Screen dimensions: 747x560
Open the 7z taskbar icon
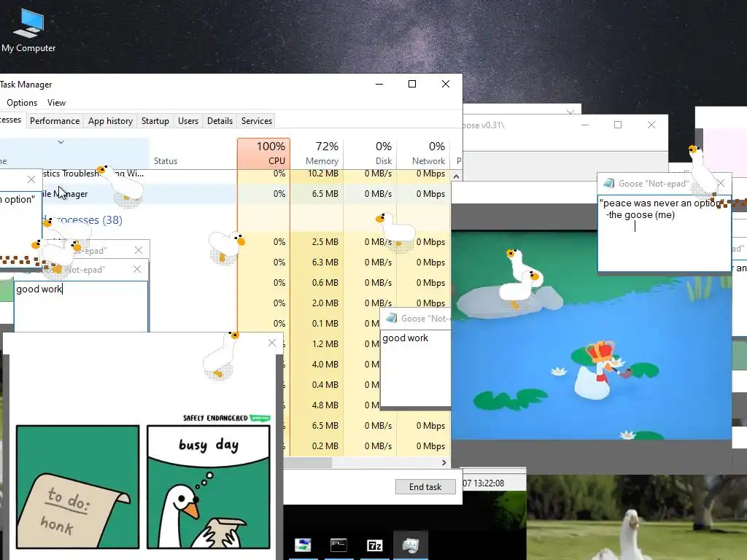[374, 545]
